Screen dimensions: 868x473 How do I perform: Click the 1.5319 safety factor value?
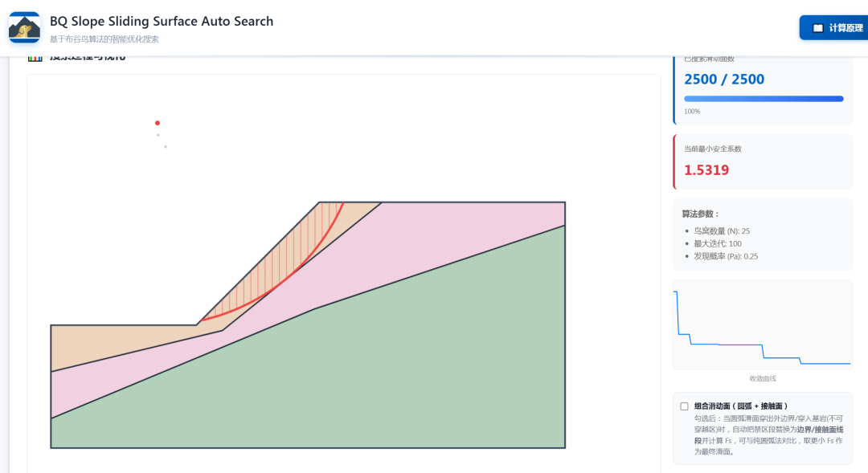pyautogui.click(x=706, y=170)
